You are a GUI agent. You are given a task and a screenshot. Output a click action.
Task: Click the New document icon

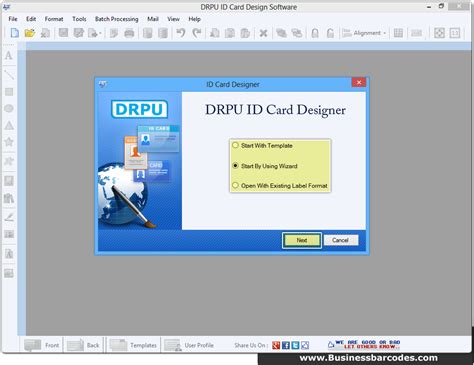click(14, 33)
